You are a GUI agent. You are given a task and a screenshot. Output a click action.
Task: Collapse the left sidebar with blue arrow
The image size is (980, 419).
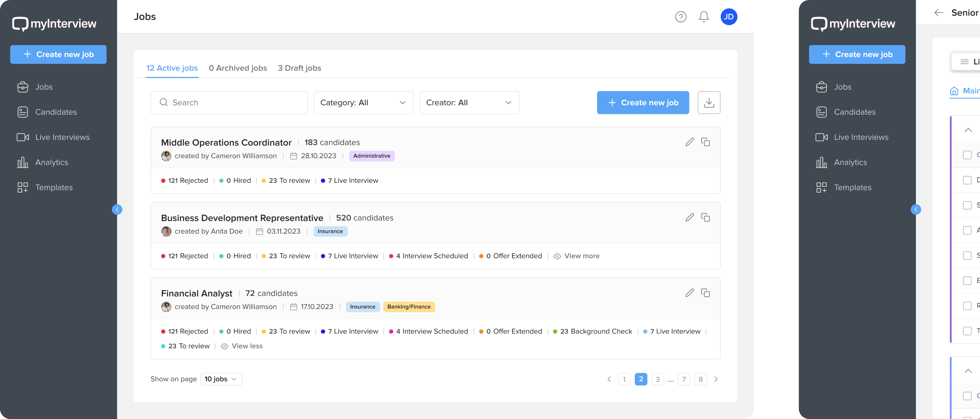click(117, 209)
